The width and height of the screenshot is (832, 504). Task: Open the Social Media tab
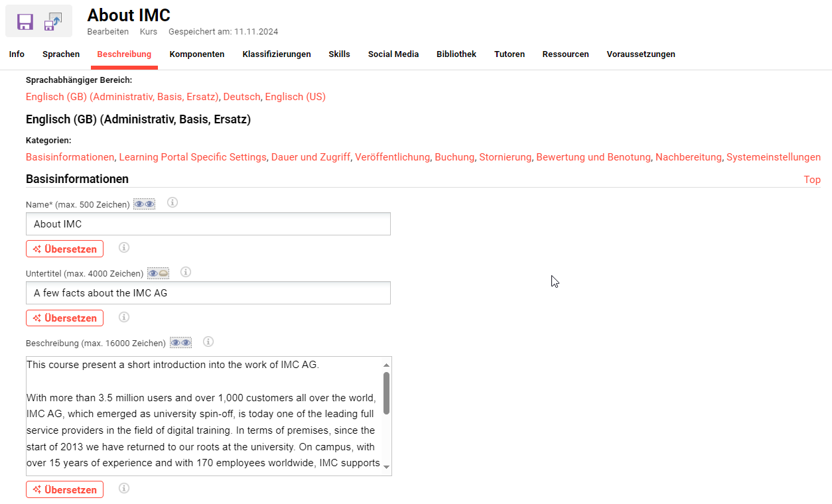(393, 54)
